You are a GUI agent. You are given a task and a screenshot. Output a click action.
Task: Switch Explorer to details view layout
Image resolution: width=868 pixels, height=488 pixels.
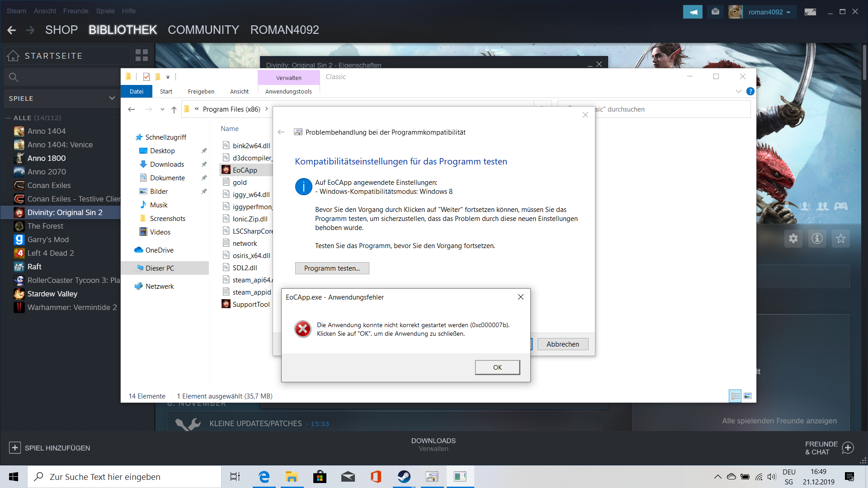coord(735,396)
